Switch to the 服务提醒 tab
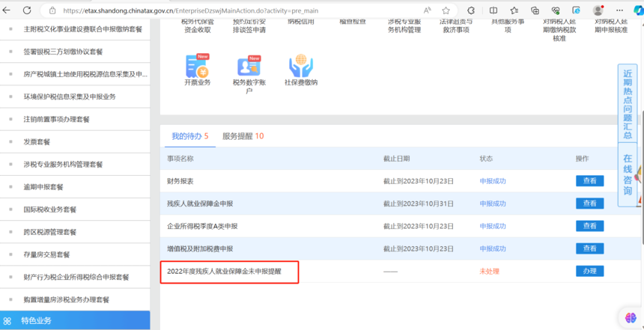The width and height of the screenshot is (644, 330). tap(243, 136)
